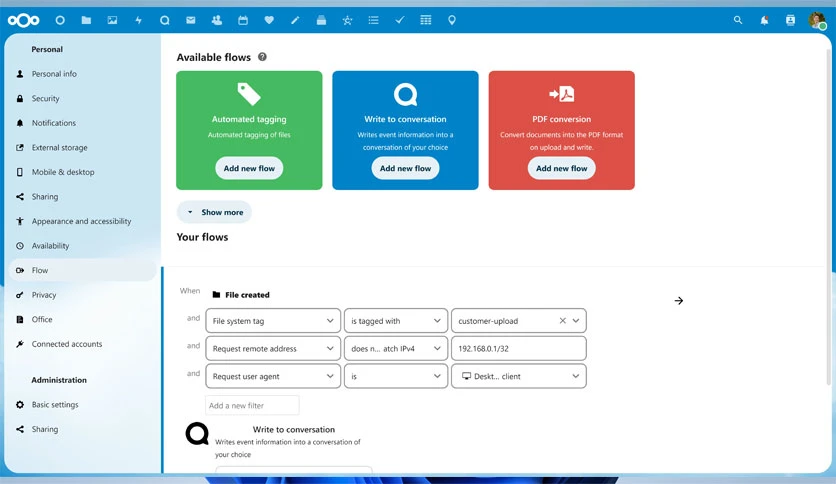Screen dimensions: 836x484
Task: Open the Deck app icon
Action: coord(321,20)
